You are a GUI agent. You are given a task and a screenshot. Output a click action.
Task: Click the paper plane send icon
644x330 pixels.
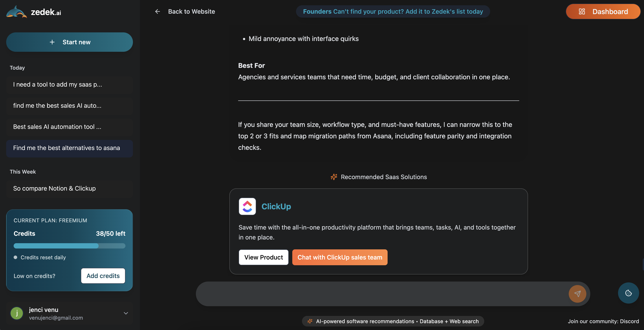click(578, 294)
